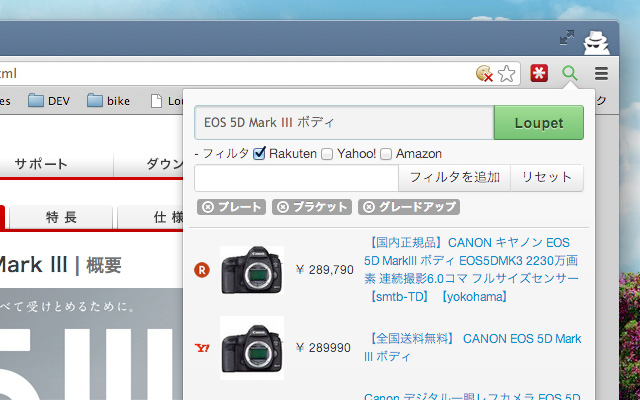The width and height of the screenshot is (640, 400).
Task: Click the ¥ 289,790 price text
Action: point(325,270)
